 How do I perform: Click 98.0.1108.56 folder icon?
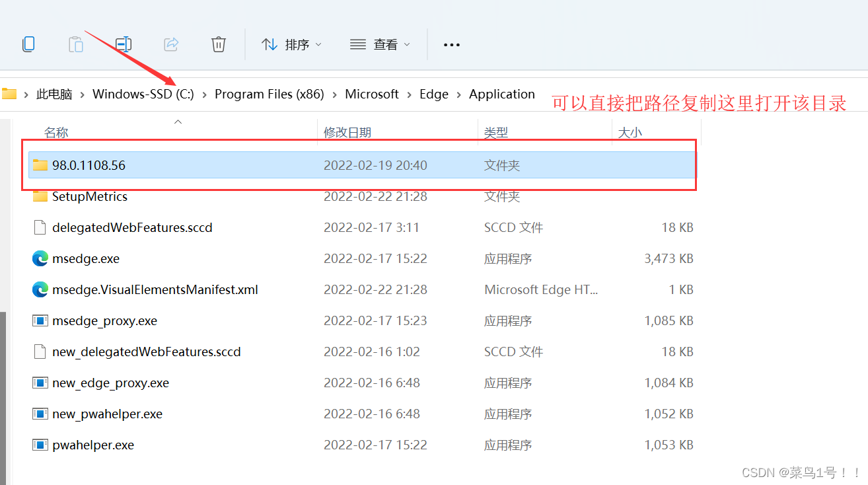click(x=40, y=165)
